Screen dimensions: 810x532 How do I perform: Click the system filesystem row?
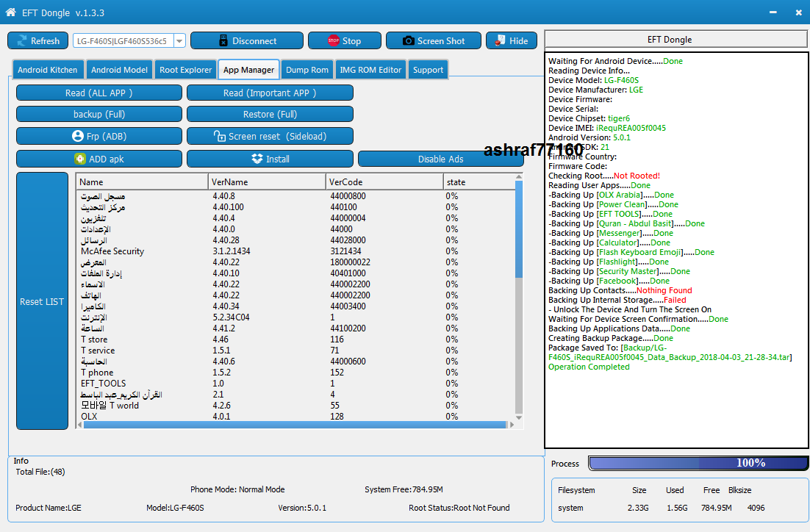[662, 508]
